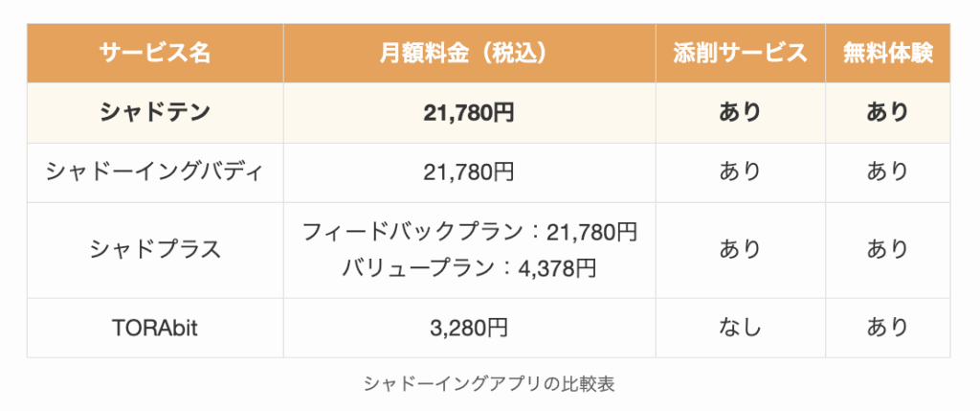
Task: Click the バリュープラン：4,378円 text line
Action: tap(469, 267)
